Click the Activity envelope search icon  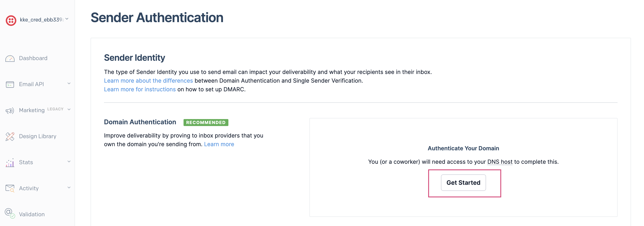tap(10, 188)
